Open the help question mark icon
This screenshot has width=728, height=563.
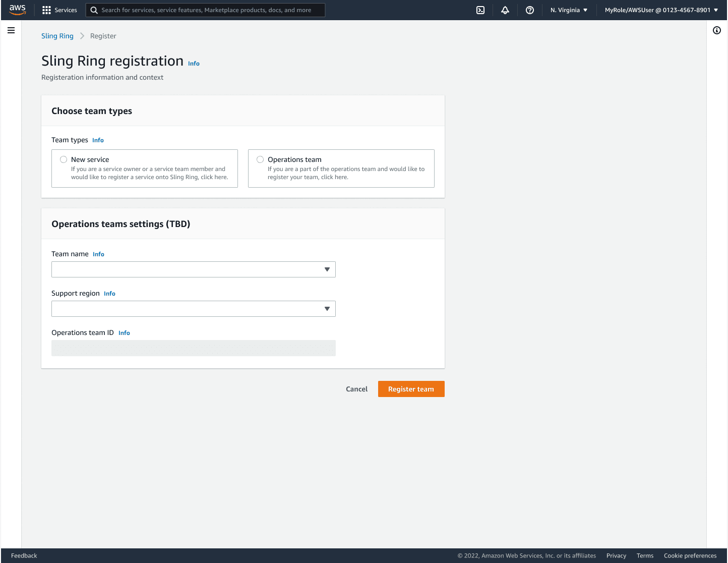pyautogui.click(x=530, y=10)
